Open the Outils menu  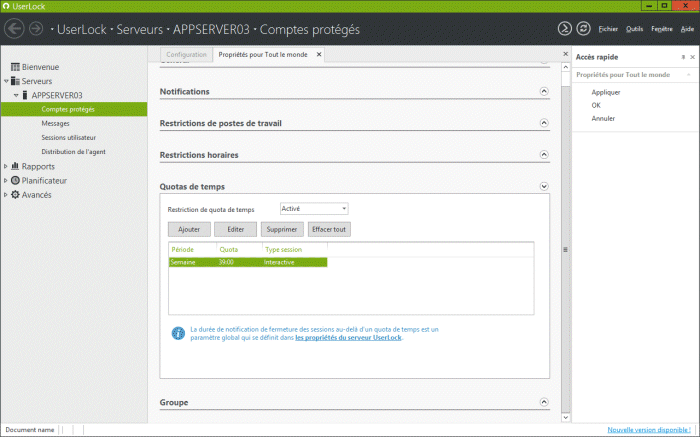click(x=634, y=29)
